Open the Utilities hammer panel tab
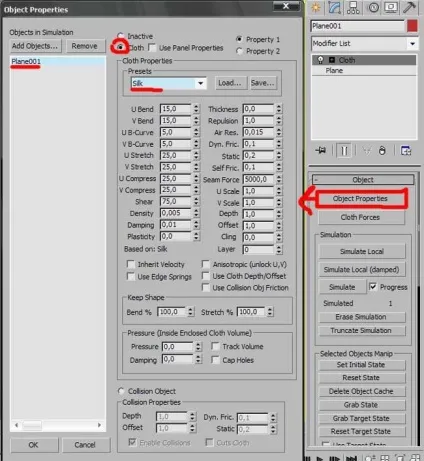The width and height of the screenshot is (424, 461). pos(409,7)
